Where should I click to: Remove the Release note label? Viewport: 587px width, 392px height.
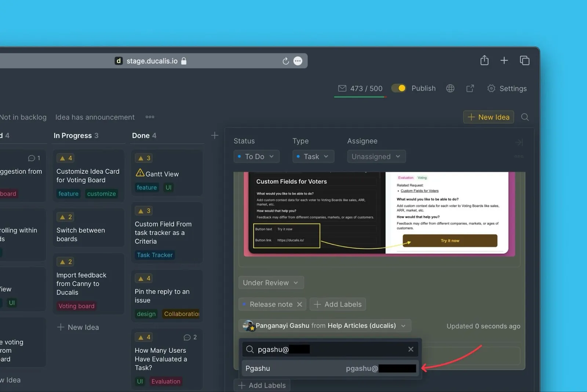point(299,304)
